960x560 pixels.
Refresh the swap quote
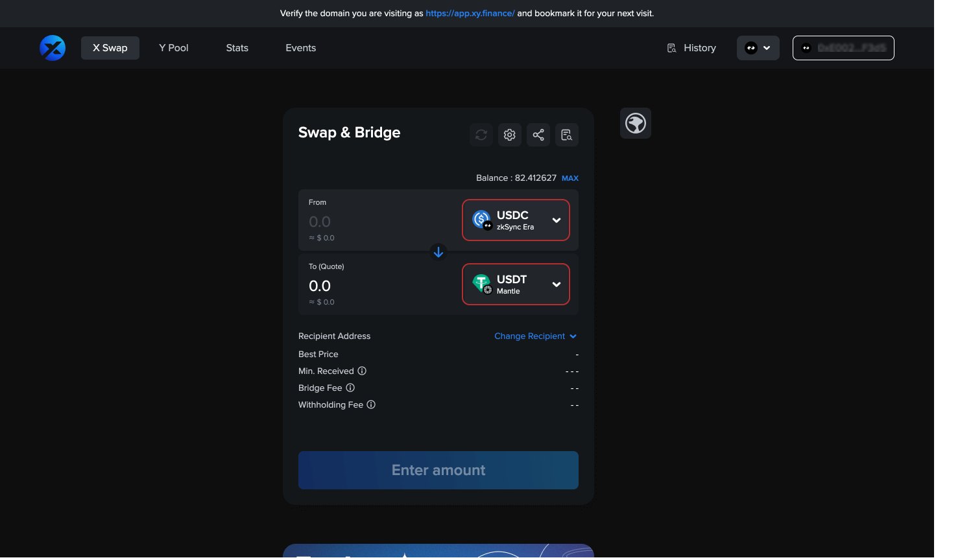(481, 135)
